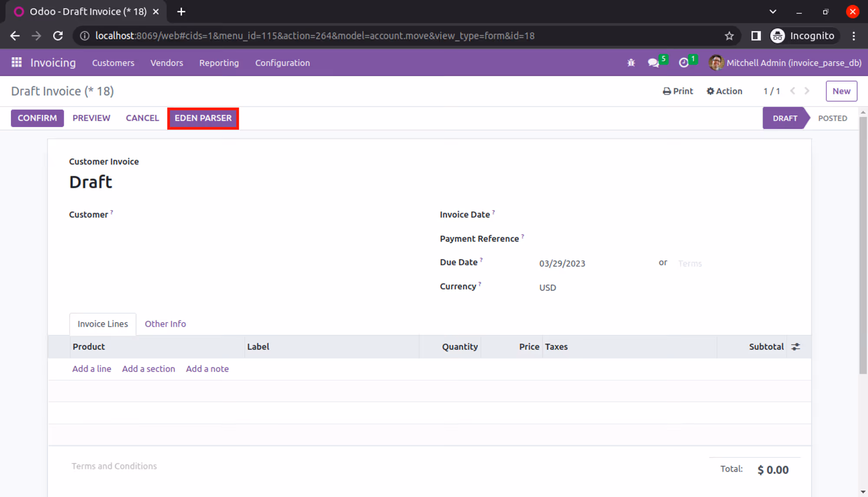Open the Customers menu
The height and width of the screenshot is (497, 868).
point(113,63)
